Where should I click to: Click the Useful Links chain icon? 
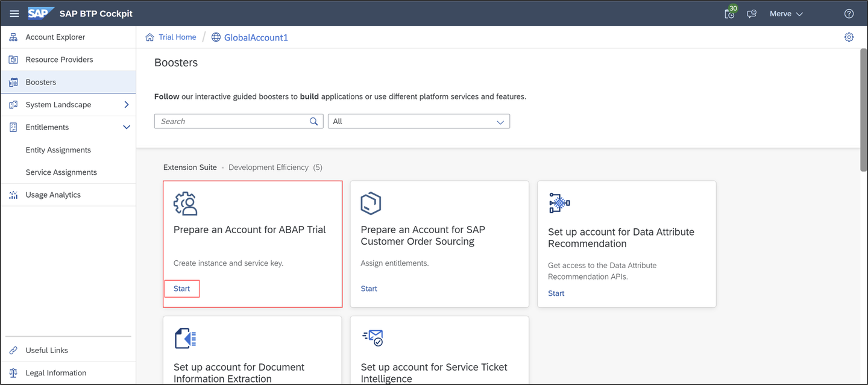click(x=13, y=351)
